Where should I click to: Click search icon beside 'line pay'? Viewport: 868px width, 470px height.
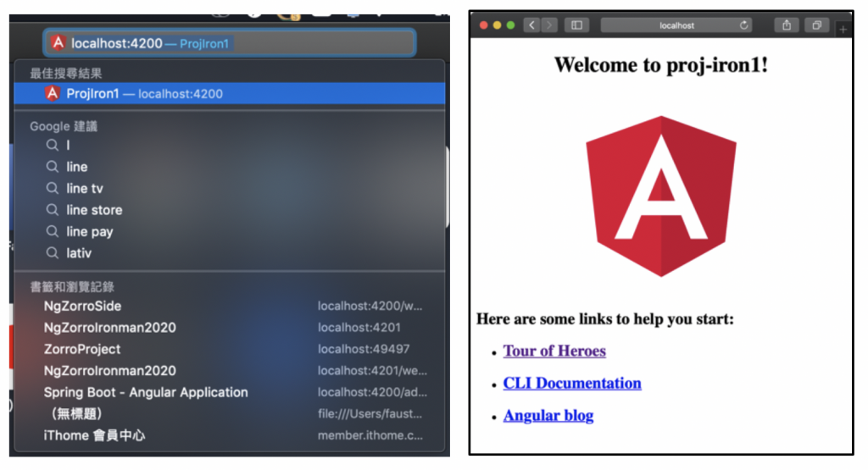pyautogui.click(x=52, y=231)
